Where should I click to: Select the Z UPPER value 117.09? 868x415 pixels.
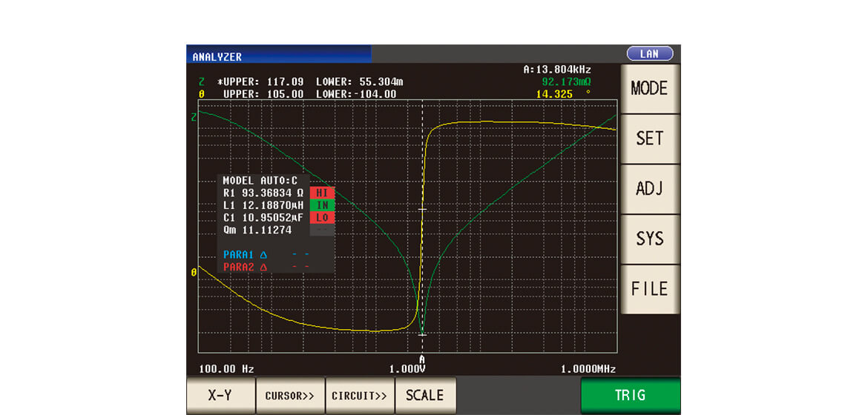286,82
